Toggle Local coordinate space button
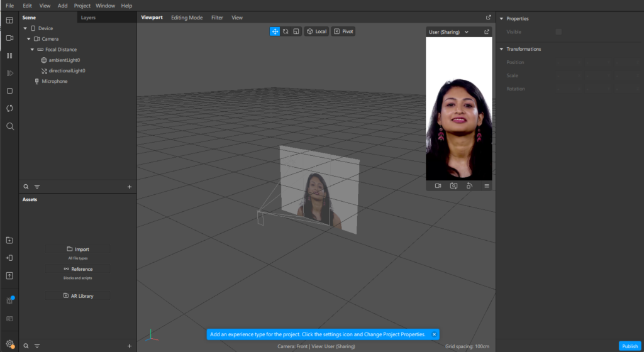 click(317, 31)
